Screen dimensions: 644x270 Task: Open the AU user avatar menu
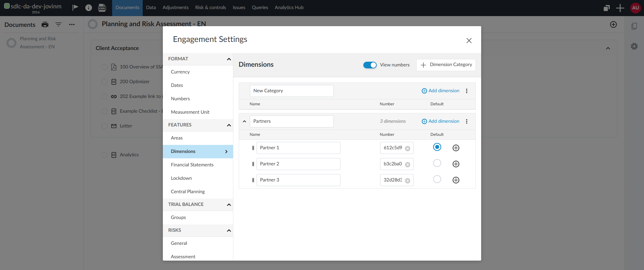coord(635,8)
